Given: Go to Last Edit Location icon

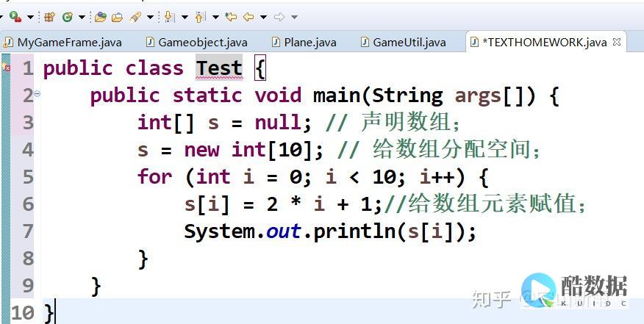Looking at the screenshot, I should click(232, 17).
